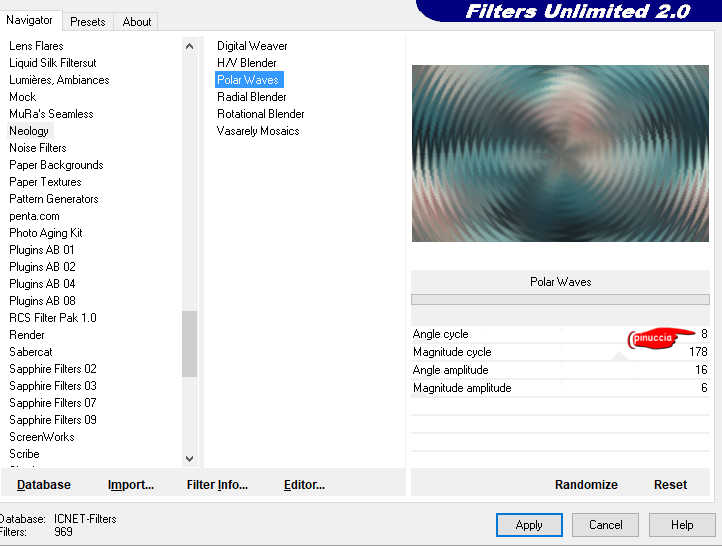Adjust the Magnitude cycle slider

pyautogui.click(x=560, y=352)
